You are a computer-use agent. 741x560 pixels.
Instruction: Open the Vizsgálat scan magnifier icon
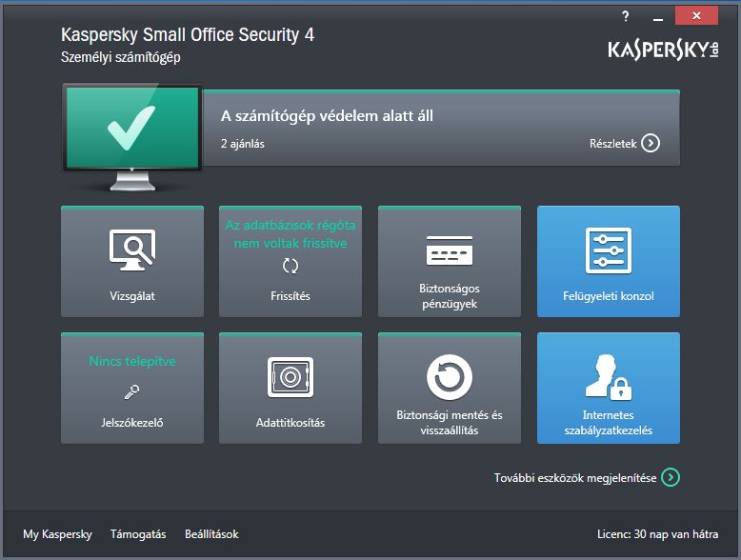[131, 250]
